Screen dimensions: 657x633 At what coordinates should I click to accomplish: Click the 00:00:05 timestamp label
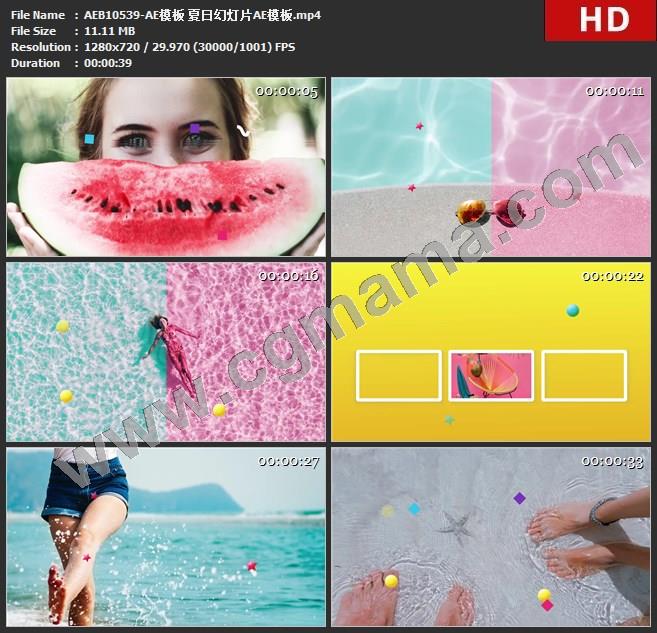click(x=286, y=91)
